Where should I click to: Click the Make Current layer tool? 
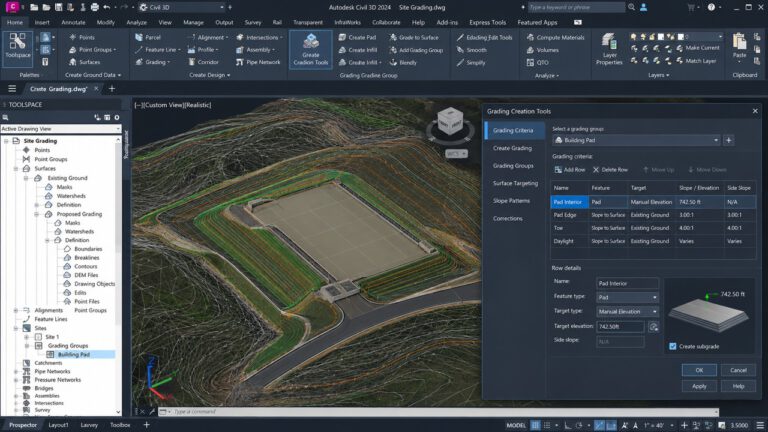(698, 48)
